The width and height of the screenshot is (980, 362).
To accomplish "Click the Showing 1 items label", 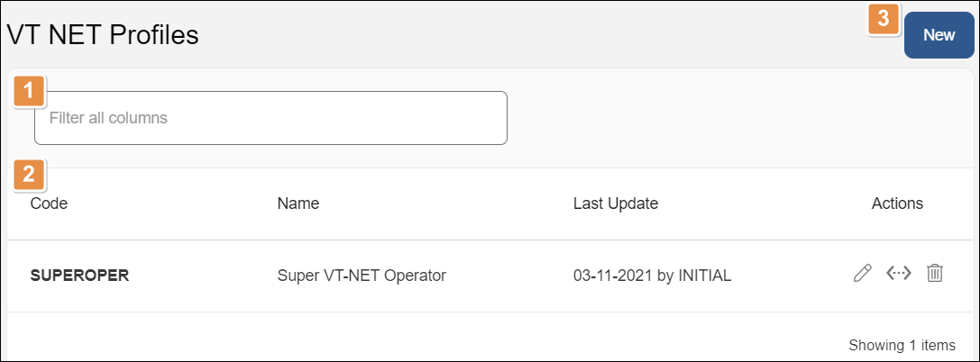I will 902,345.
